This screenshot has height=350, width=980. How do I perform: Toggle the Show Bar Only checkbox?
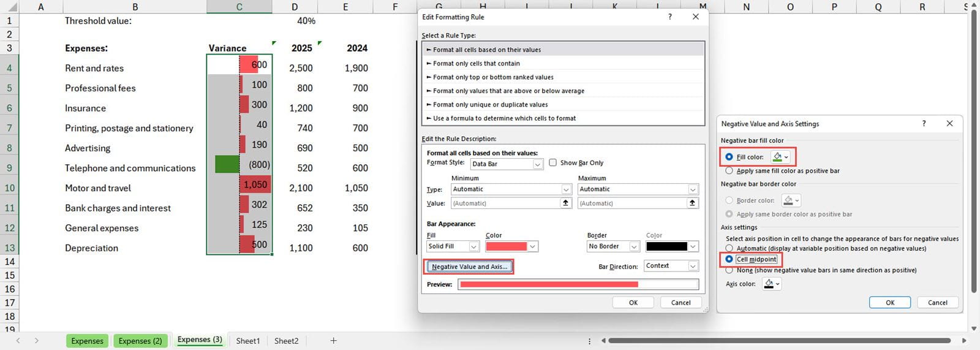click(553, 162)
